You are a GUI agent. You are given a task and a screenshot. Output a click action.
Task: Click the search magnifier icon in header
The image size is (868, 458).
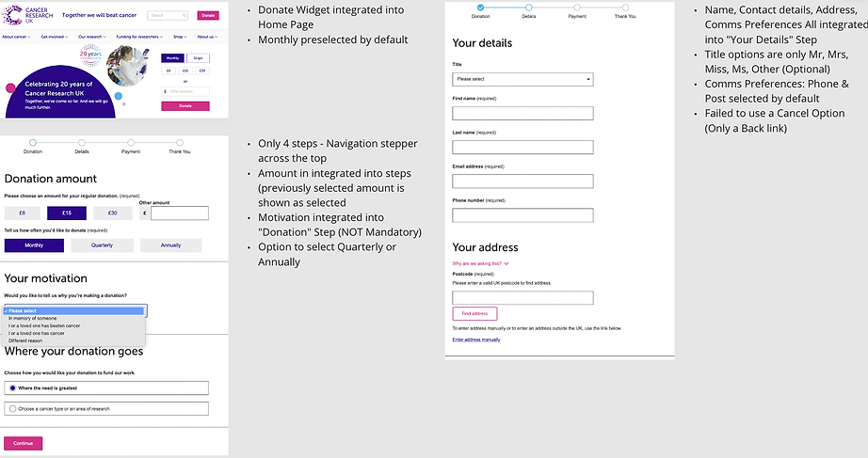point(185,15)
